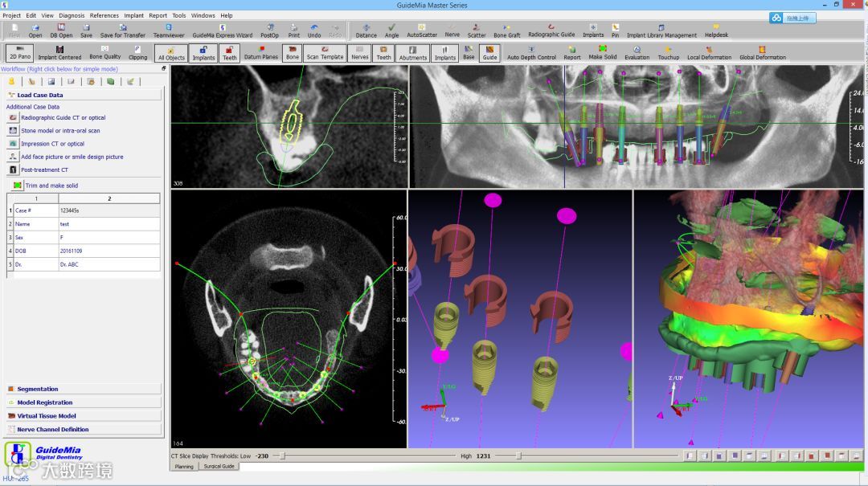Click the Bone Quality tool

click(x=104, y=52)
